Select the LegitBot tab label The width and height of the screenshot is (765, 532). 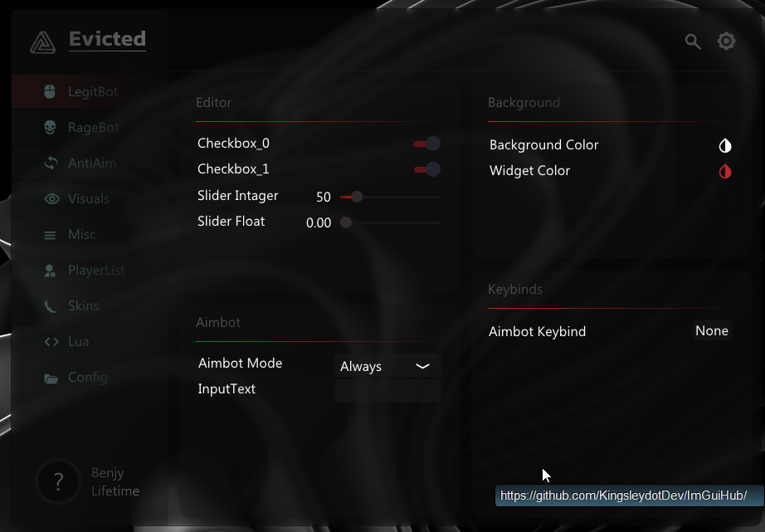pyautogui.click(x=93, y=92)
